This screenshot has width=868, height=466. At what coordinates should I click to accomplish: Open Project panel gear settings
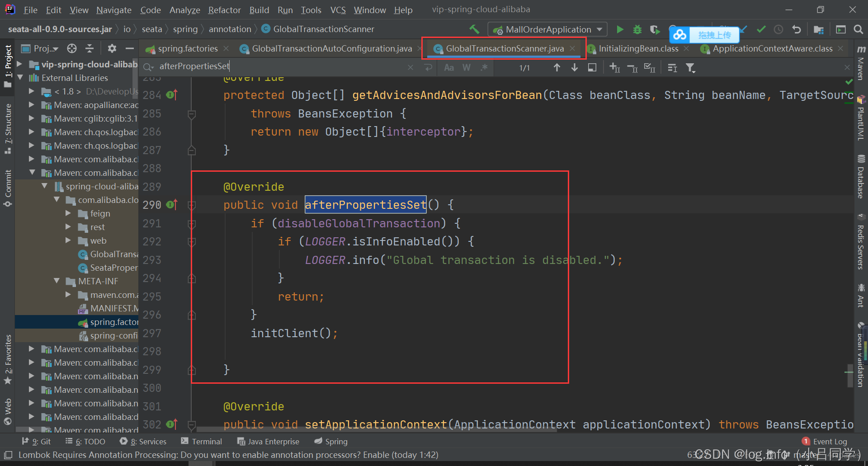(x=112, y=48)
